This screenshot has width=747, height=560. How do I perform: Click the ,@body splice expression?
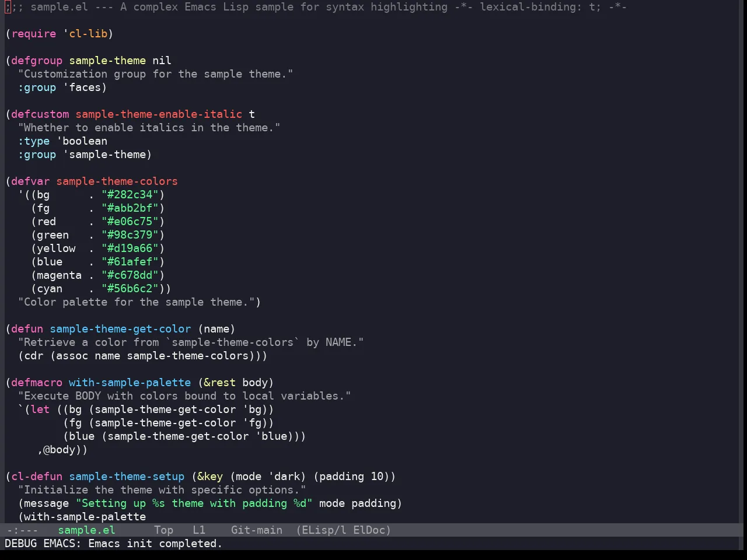pos(59,449)
